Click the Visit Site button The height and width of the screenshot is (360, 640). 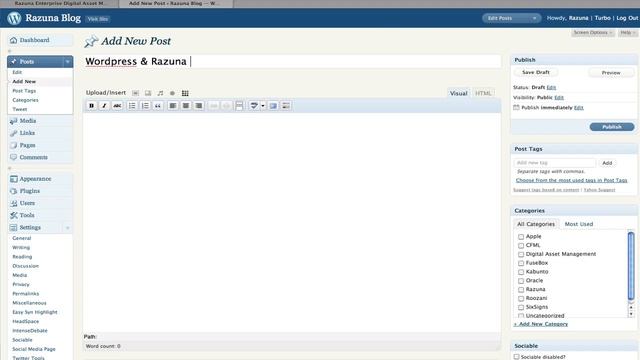coord(98,19)
